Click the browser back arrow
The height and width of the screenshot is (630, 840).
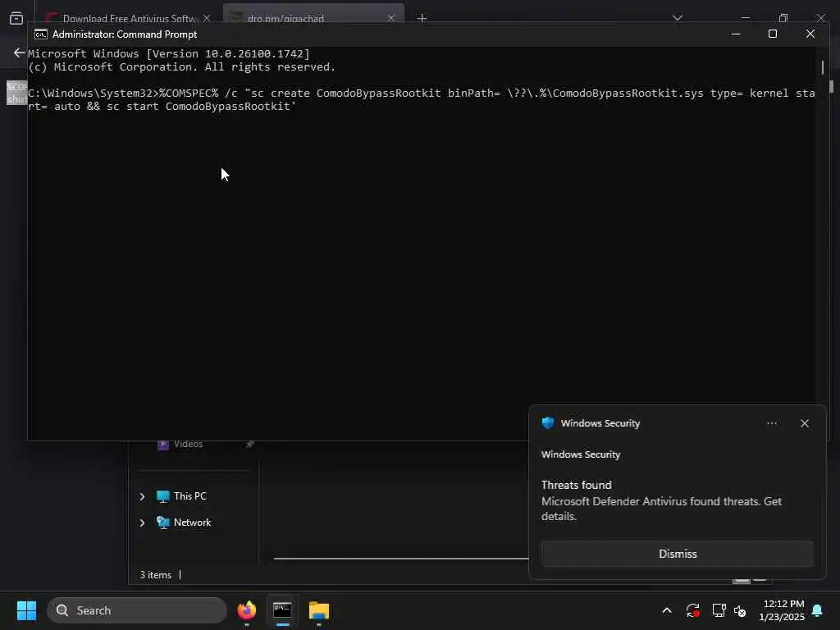pos(20,52)
